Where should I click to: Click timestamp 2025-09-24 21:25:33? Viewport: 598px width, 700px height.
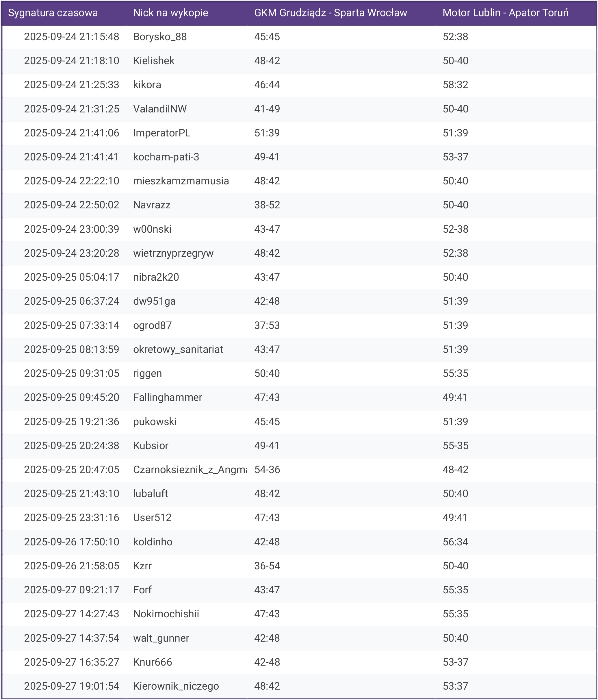72,85
